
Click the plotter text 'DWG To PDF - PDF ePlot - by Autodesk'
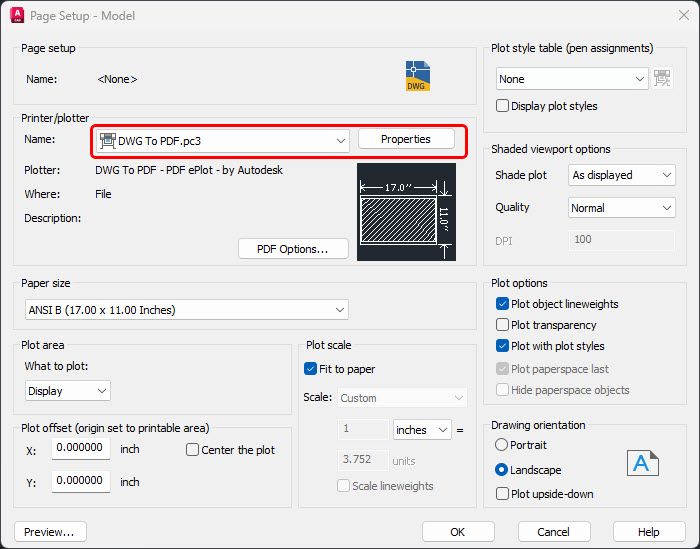pos(189,170)
